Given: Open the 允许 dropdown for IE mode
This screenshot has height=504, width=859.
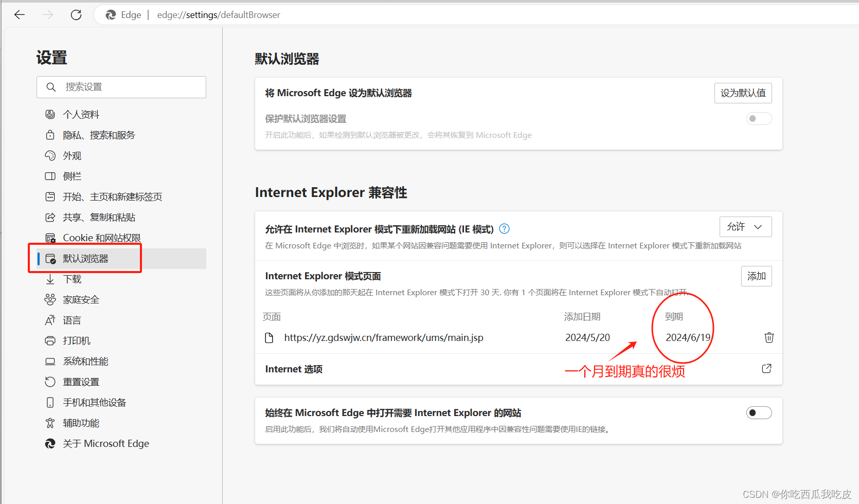Looking at the screenshot, I should tap(745, 227).
